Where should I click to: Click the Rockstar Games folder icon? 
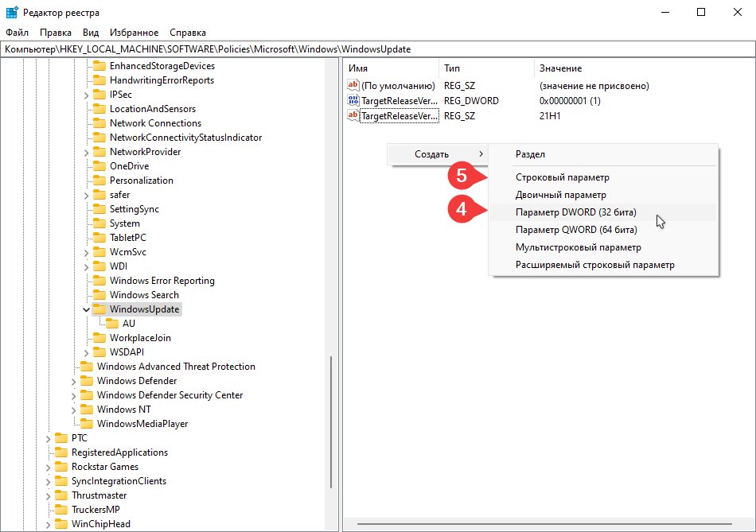[x=61, y=467]
